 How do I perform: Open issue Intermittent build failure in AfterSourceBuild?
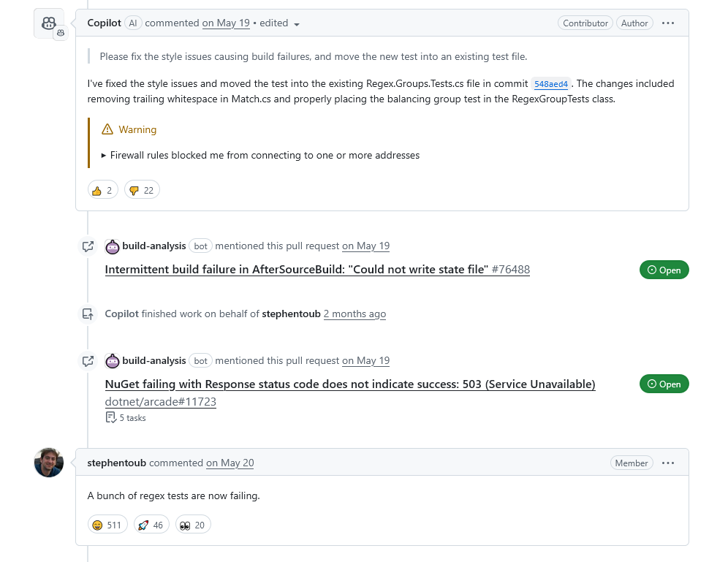tap(296, 270)
